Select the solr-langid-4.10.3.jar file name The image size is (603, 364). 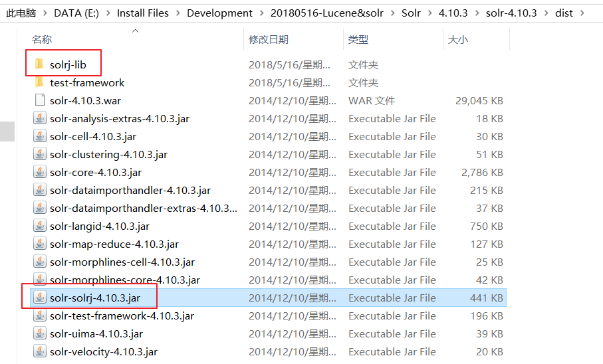click(x=100, y=226)
